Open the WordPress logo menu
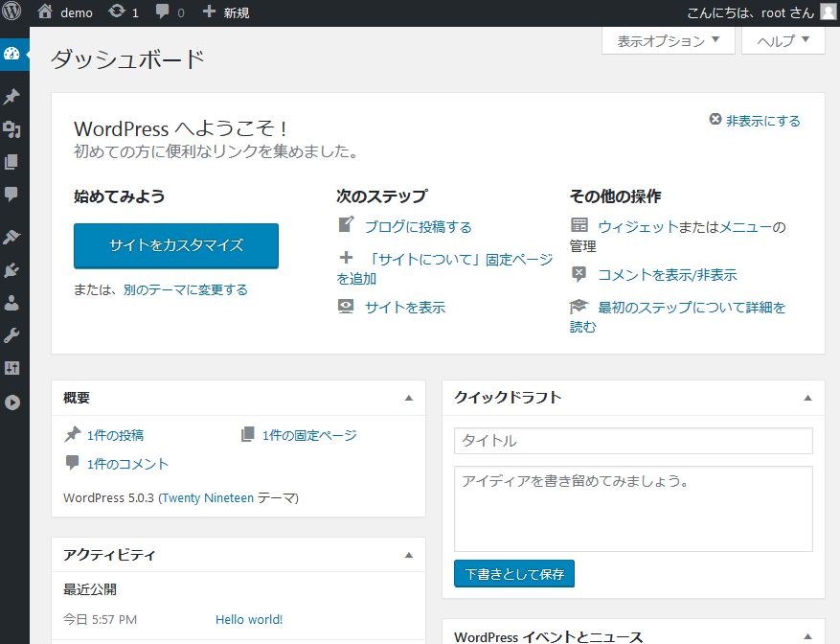Viewport: 840px width, 644px height. pyautogui.click(x=11, y=11)
